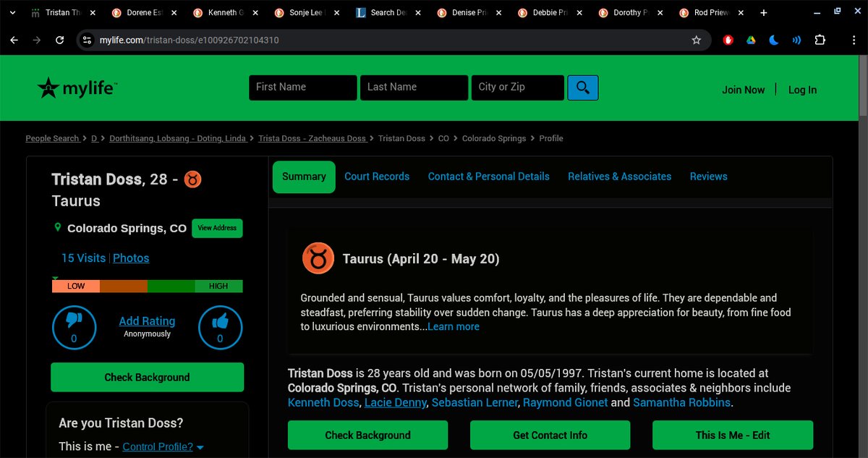Viewport: 868px width, 458px height.
Task: Close the Rod Priew tab
Action: point(741,12)
